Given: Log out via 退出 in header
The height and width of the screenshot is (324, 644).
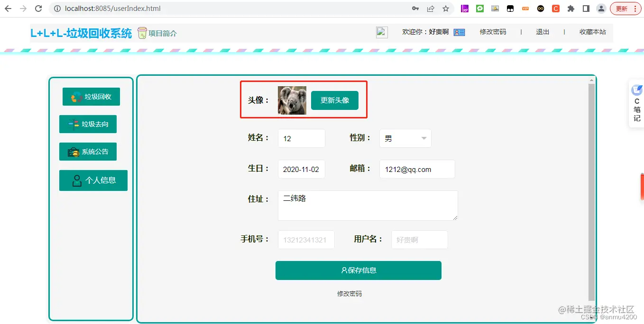Looking at the screenshot, I should click(543, 32).
